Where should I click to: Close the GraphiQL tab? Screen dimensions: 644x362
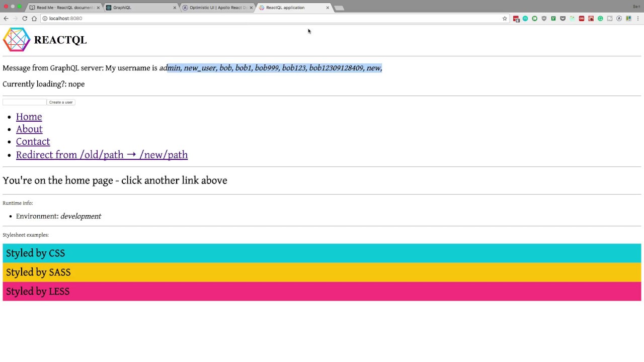click(x=175, y=8)
